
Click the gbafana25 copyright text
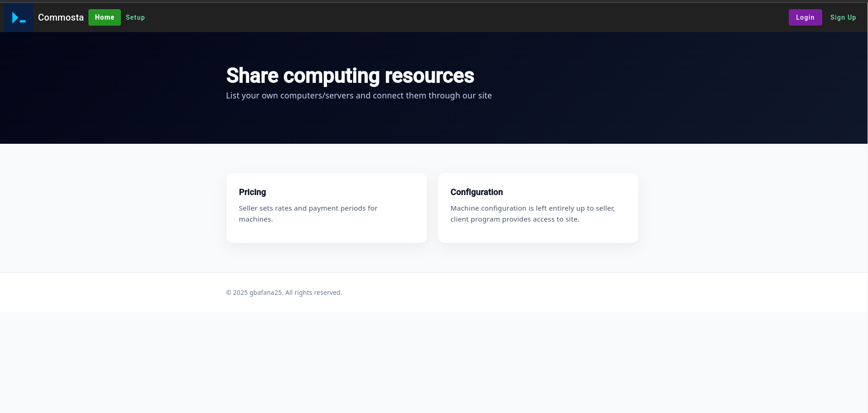click(x=284, y=293)
